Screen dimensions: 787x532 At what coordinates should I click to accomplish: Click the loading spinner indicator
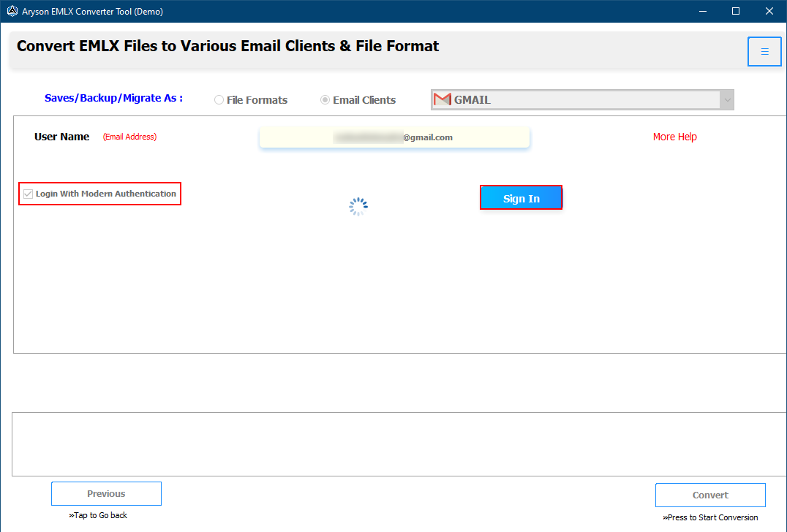tap(358, 207)
